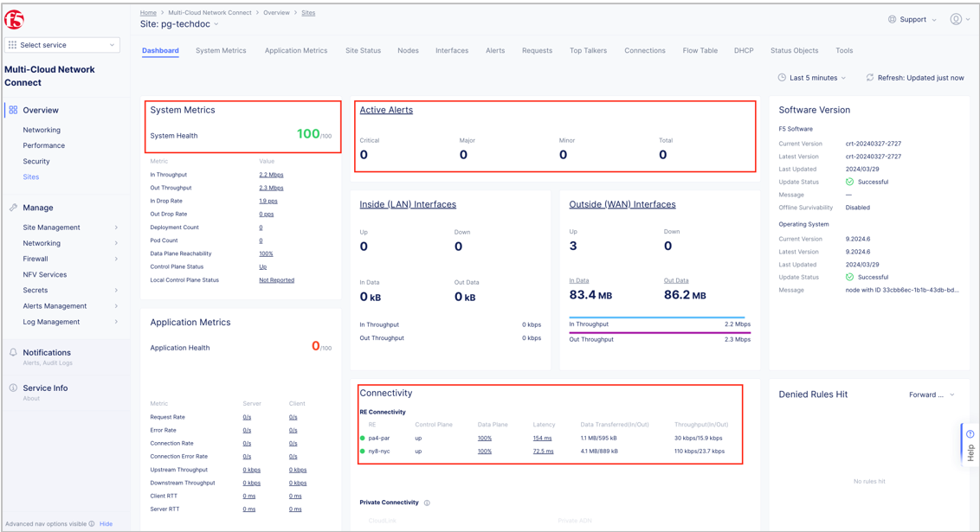Expand the Firewall submenu
Screen dimensions: 980x532
point(116,259)
